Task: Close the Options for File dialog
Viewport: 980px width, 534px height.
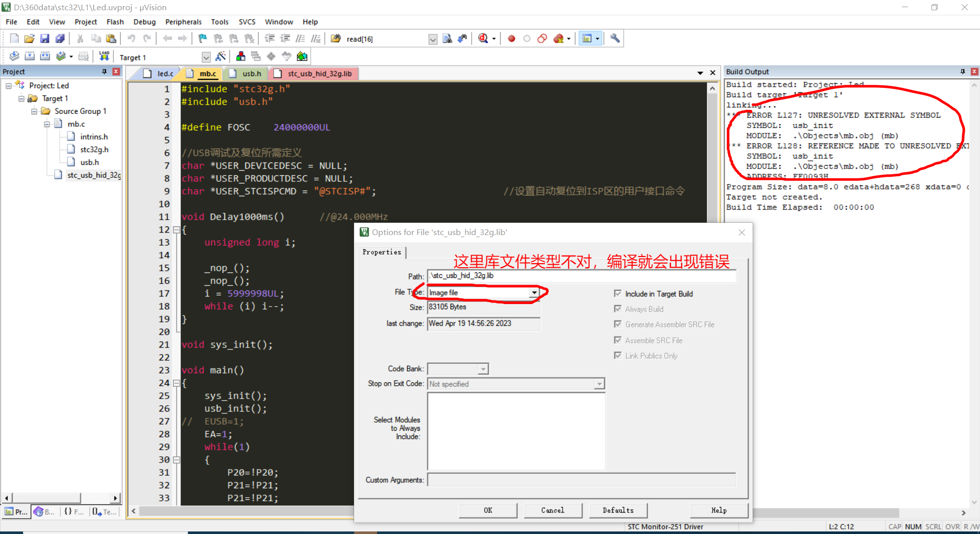Action: tap(742, 233)
